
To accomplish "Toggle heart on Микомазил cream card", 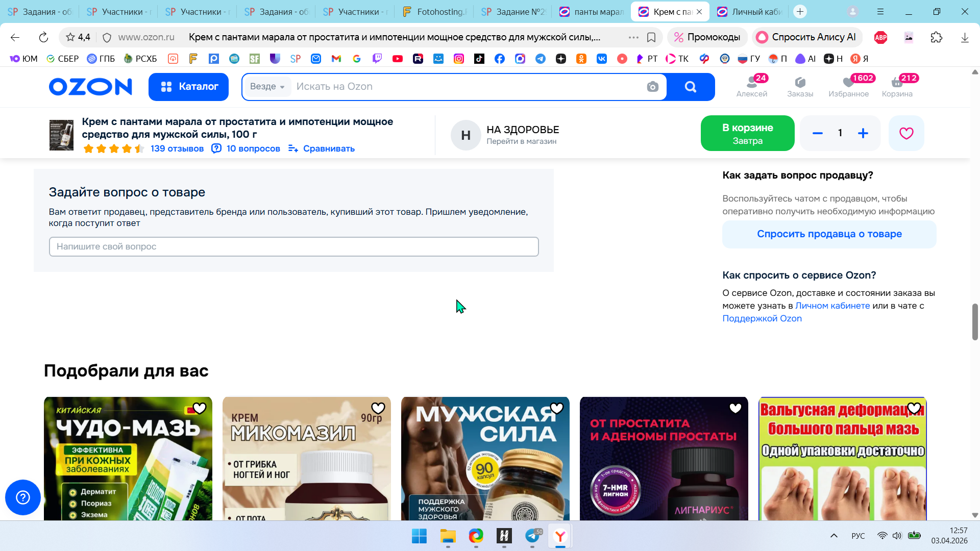I will tap(378, 408).
